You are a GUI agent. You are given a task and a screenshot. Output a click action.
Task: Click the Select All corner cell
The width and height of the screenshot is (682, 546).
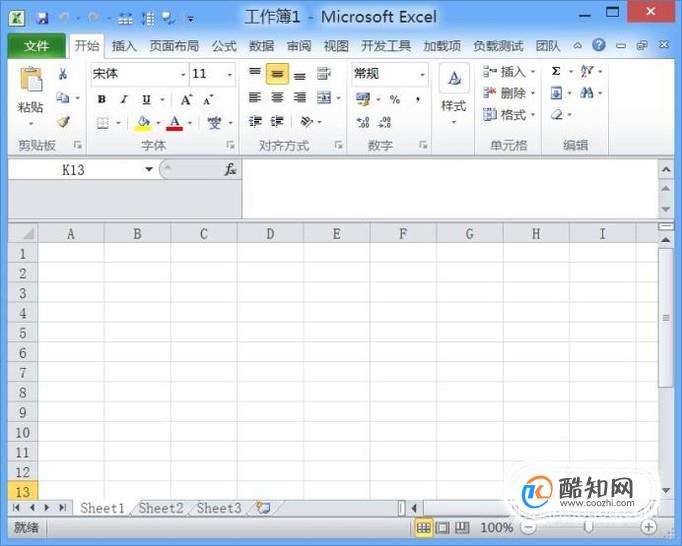point(23,234)
